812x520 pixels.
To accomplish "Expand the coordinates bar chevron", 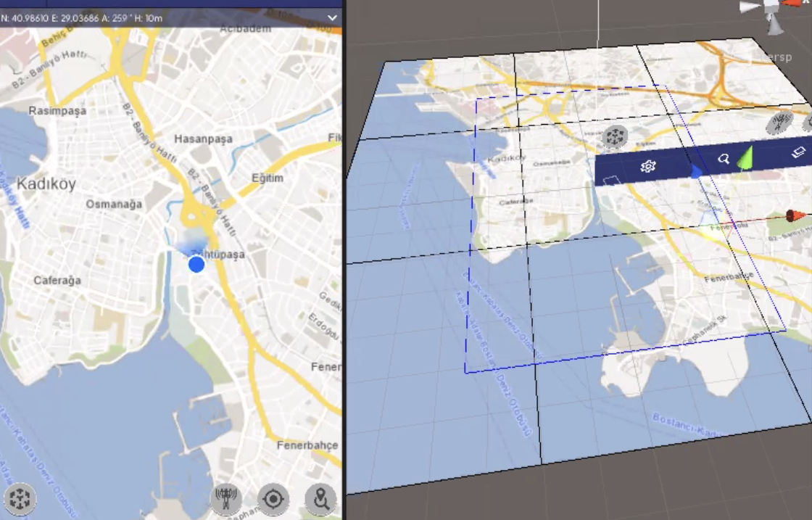I will [x=333, y=17].
